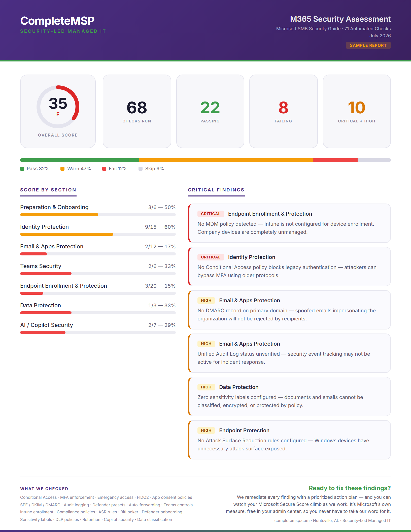The width and height of the screenshot is (411, 532).
Task: Click the SAMPLE REPORT badge
Action: pyautogui.click(x=368, y=45)
